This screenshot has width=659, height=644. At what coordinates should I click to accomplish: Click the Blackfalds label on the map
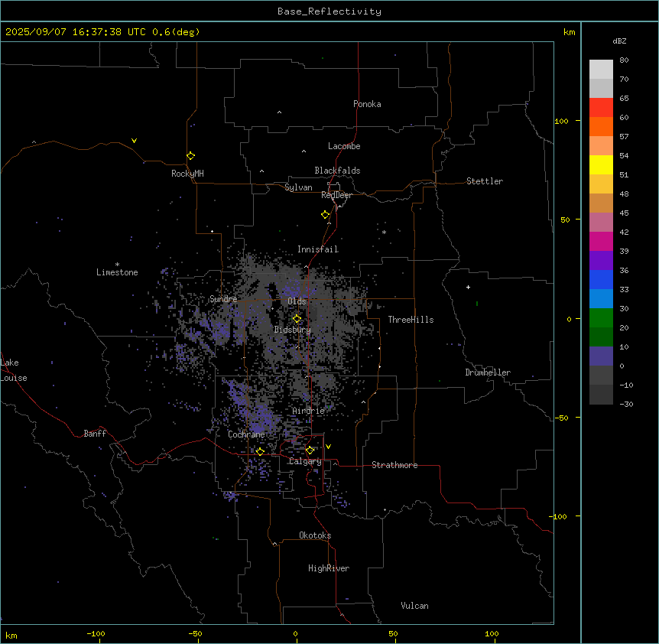(x=337, y=171)
